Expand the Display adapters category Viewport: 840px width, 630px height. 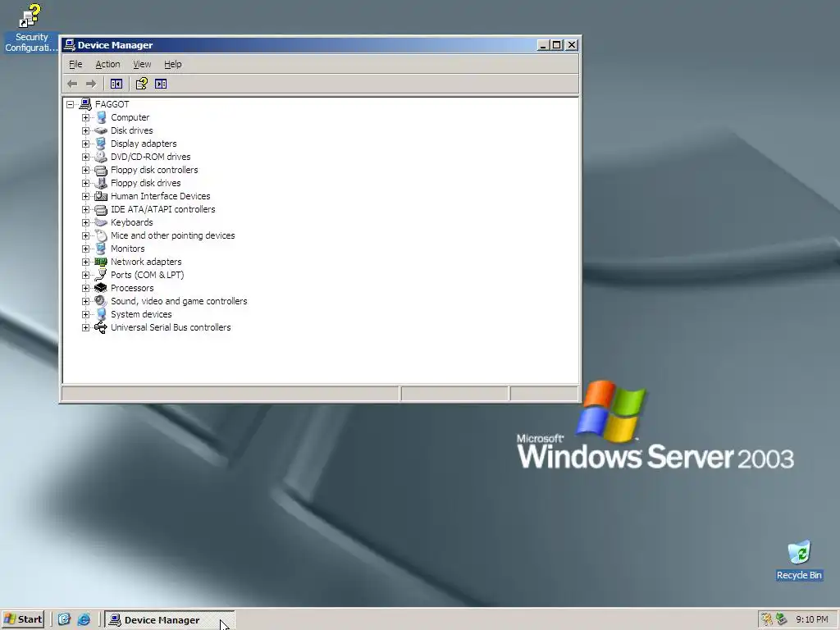coord(85,144)
